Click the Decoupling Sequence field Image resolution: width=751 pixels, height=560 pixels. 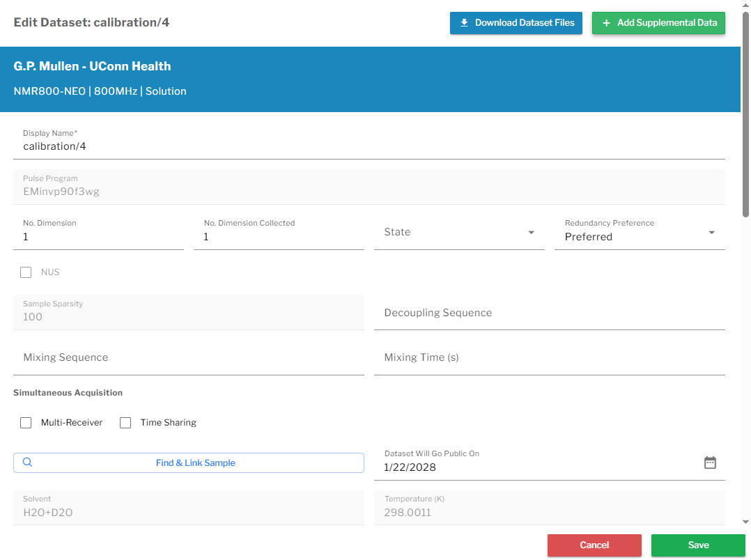click(550, 312)
